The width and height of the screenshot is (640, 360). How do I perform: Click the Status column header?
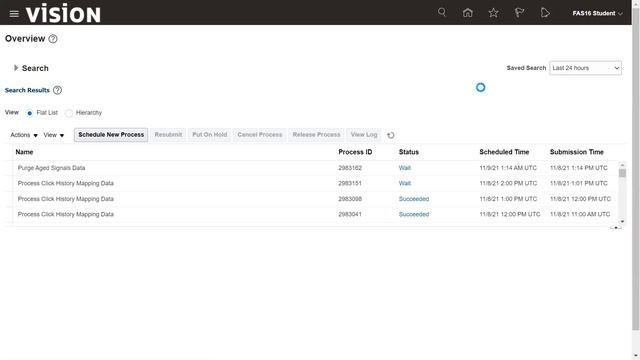pos(409,152)
